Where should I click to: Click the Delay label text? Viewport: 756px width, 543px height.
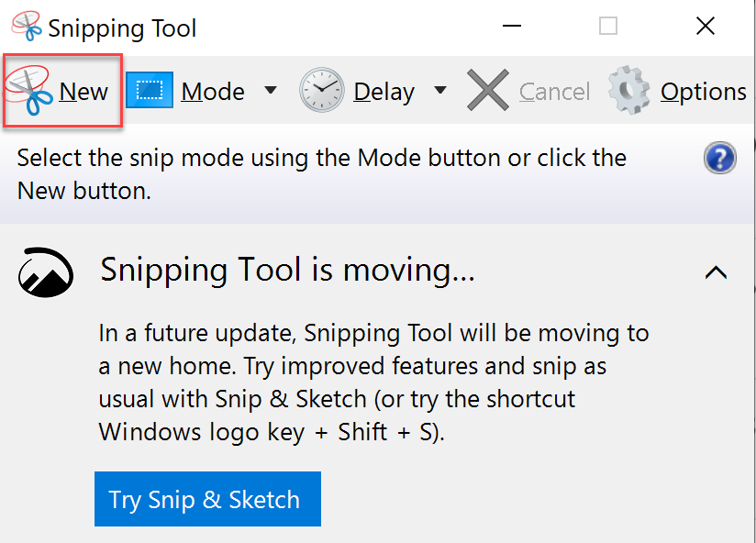[384, 92]
